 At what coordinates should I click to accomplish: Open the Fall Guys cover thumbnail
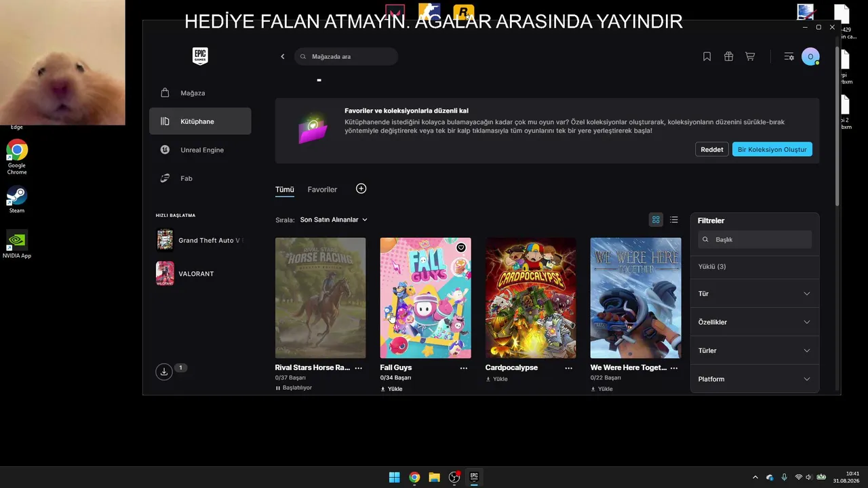(x=425, y=298)
